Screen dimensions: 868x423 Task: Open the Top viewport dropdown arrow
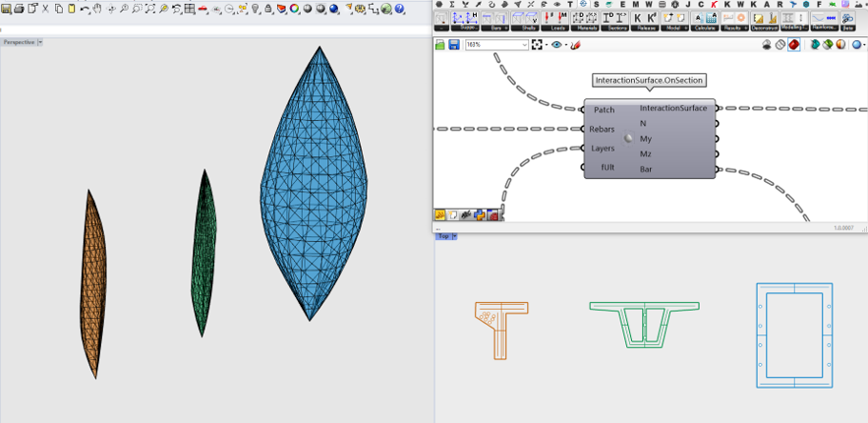tap(455, 236)
